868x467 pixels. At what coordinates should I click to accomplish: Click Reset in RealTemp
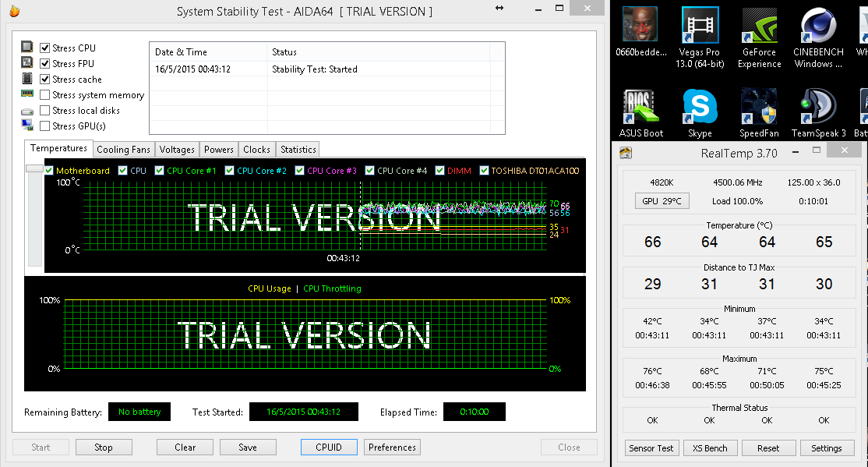(768, 448)
